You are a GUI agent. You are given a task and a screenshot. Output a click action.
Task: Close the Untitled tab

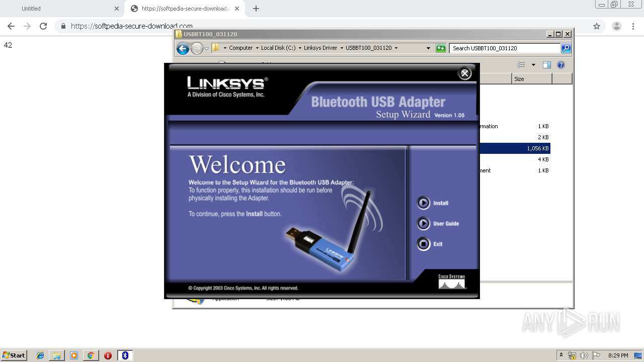[x=117, y=9]
